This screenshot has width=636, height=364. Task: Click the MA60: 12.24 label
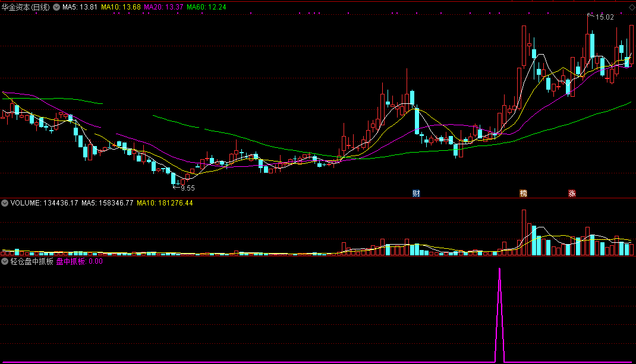[206, 7]
